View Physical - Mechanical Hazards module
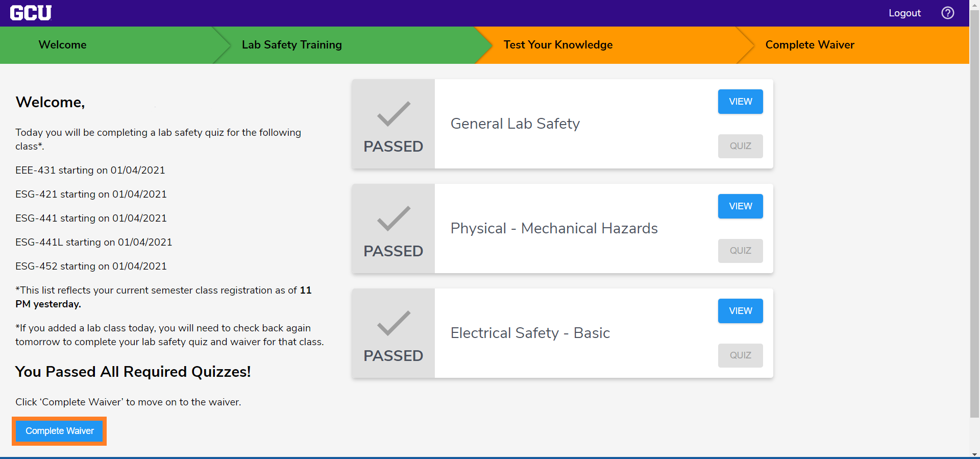The height and width of the screenshot is (459, 980). (x=740, y=206)
